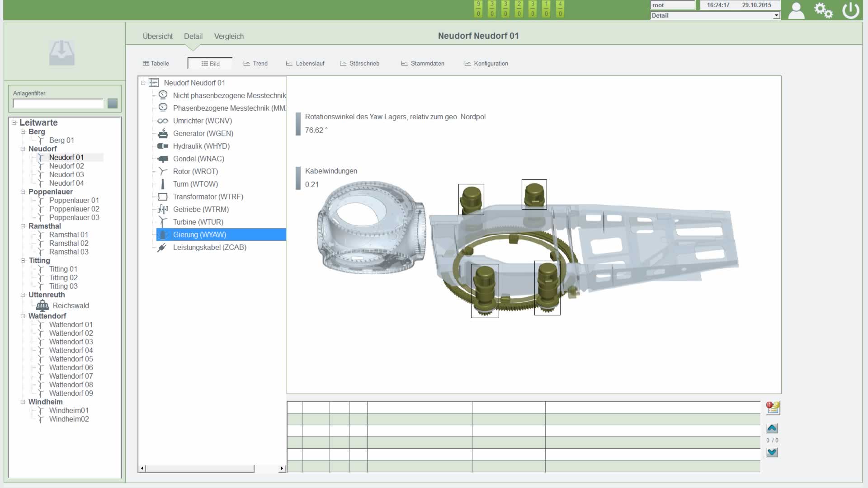
Task: Click the up arrow page button
Action: [772, 428]
